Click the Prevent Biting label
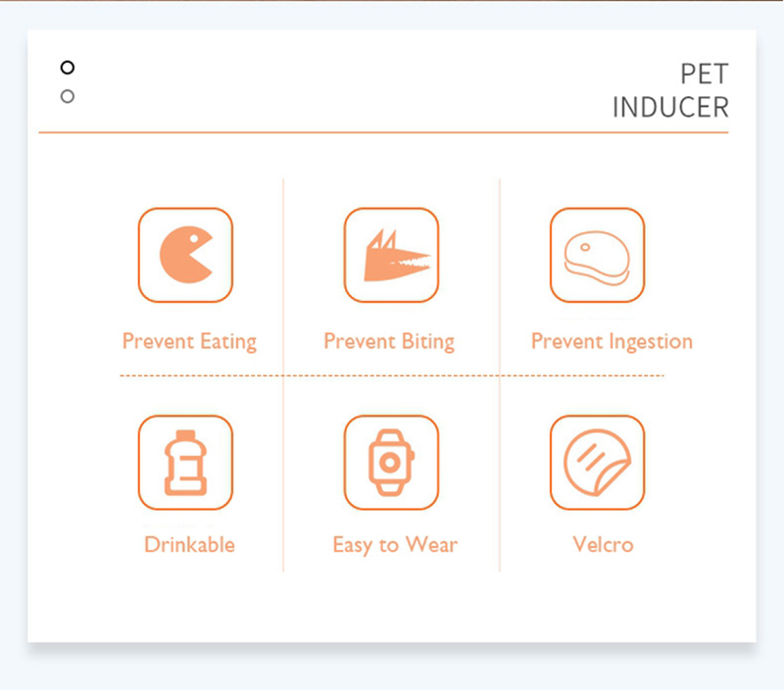This screenshot has height=690, width=784. click(x=389, y=341)
